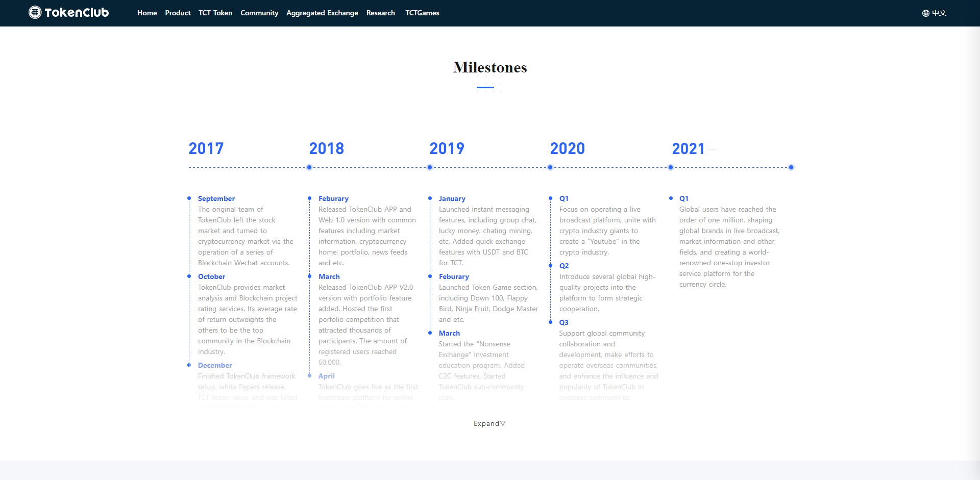The height and width of the screenshot is (480, 980).
Task: Click the Feburary entry under 2018
Action: (333, 198)
